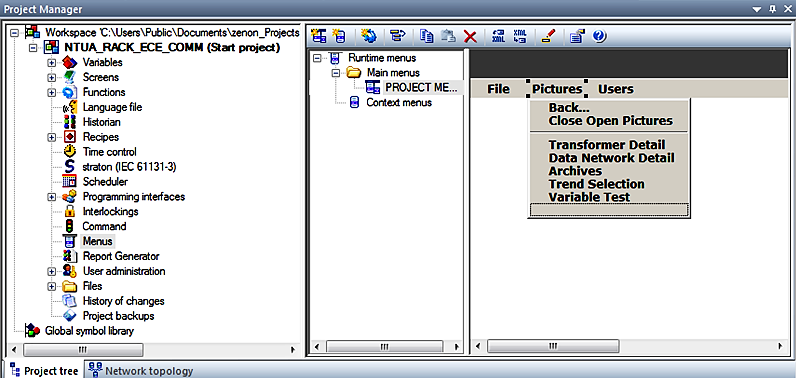The width and height of the screenshot is (796, 378).
Task: Click the new context menu toolbar icon
Action: [339, 36]
